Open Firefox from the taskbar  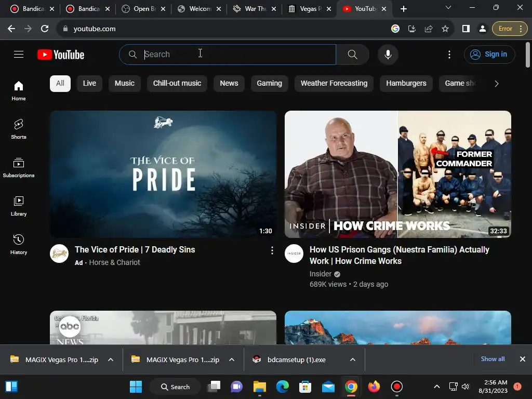point(374,387)
